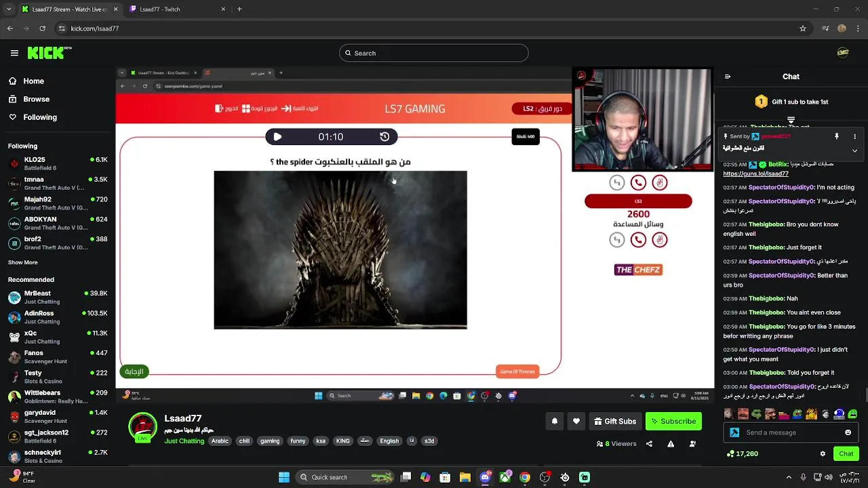Toggle notification bell for Lsaad77

point(555,421)
